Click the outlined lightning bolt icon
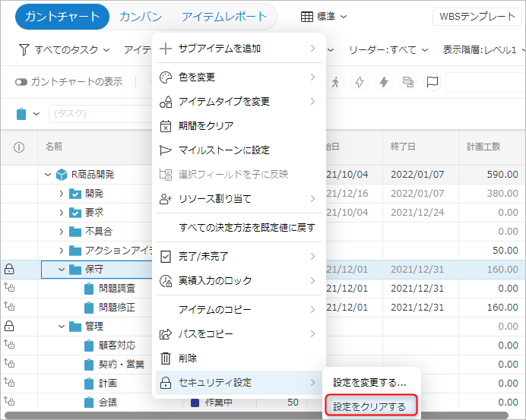Viewport: 526px width, 420px height. click(360, 82)
